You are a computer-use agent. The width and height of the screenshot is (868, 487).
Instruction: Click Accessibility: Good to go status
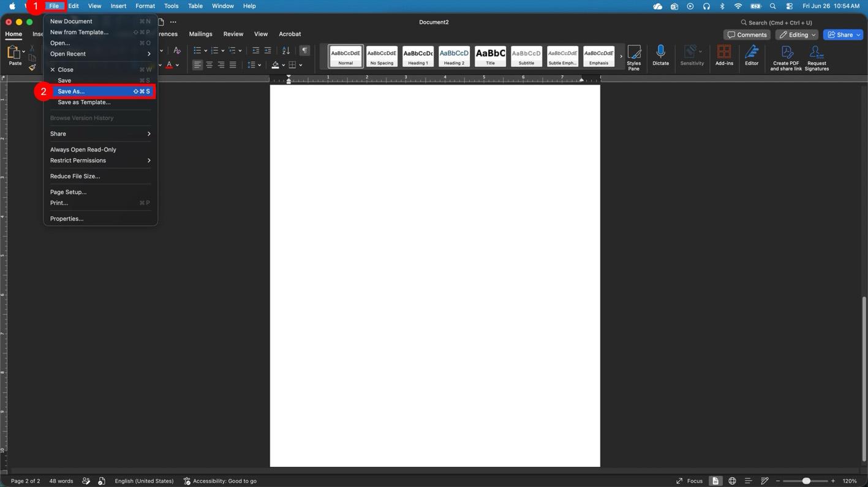click(220, 481)
